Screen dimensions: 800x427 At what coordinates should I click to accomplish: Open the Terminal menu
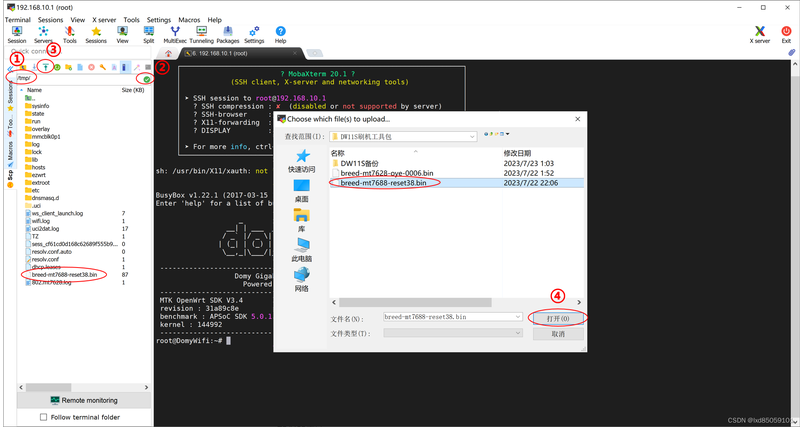[x=18, y=20]
